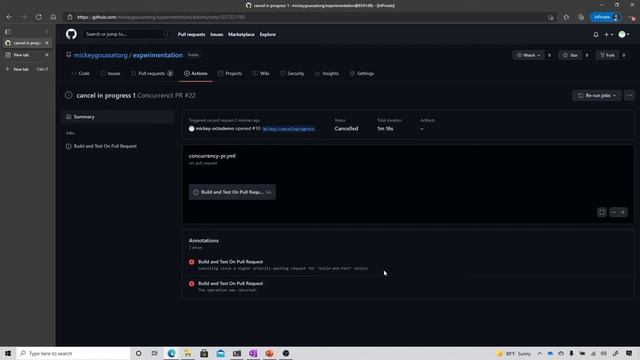Star the repository
This screenshot has width=640, height=360.
(x=570, y=55)
